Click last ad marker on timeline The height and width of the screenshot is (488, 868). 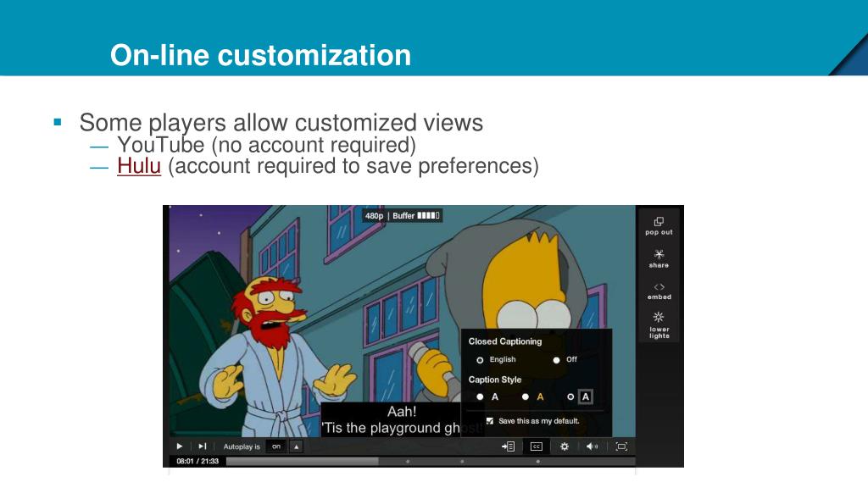click(x=537, y=462)
